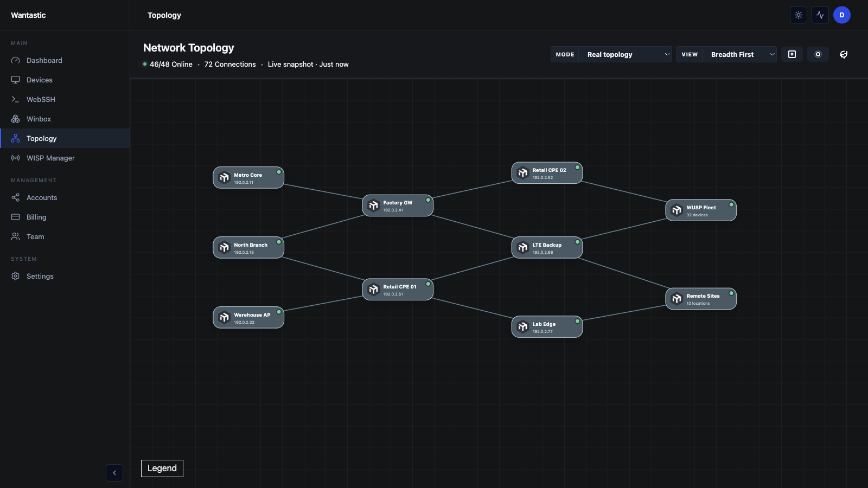The height and width of the screenshot is (488, 868).
Task: Click the center target circle icon button
Action: click(x=818, y=54)
